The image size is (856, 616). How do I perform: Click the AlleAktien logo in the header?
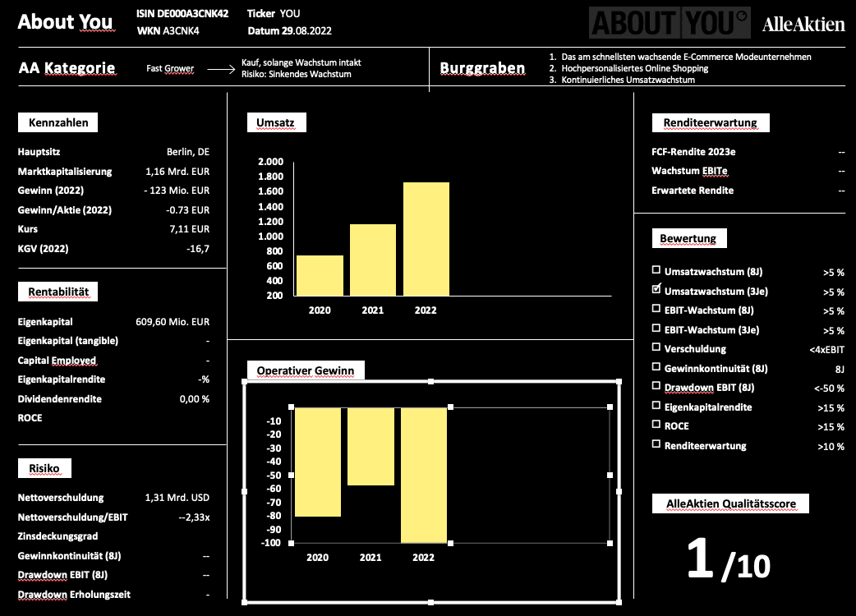(803, 24)
